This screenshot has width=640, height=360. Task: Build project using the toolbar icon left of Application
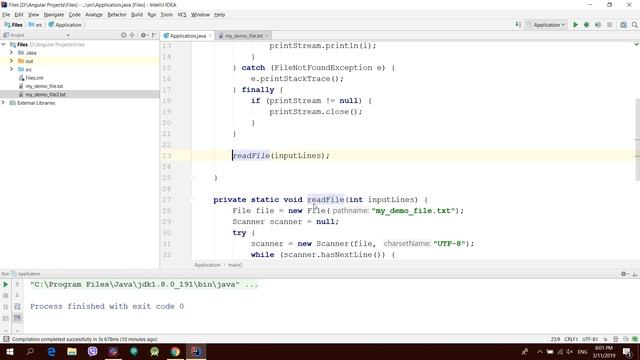click(518, 24)
